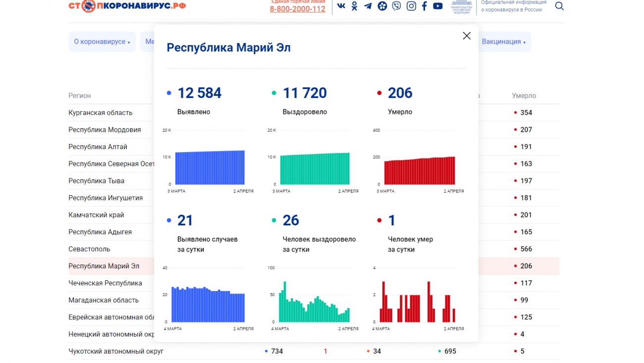Click the Регион column header
The image size is (644, 363).
pos(80,96)
